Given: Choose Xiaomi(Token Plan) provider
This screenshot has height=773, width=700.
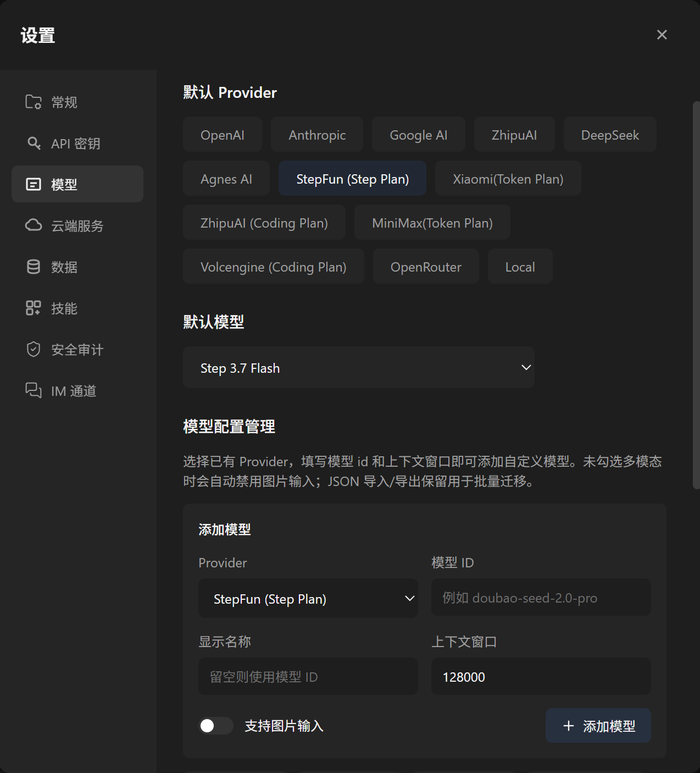Looking at the screenshot, I should [508, 179].
